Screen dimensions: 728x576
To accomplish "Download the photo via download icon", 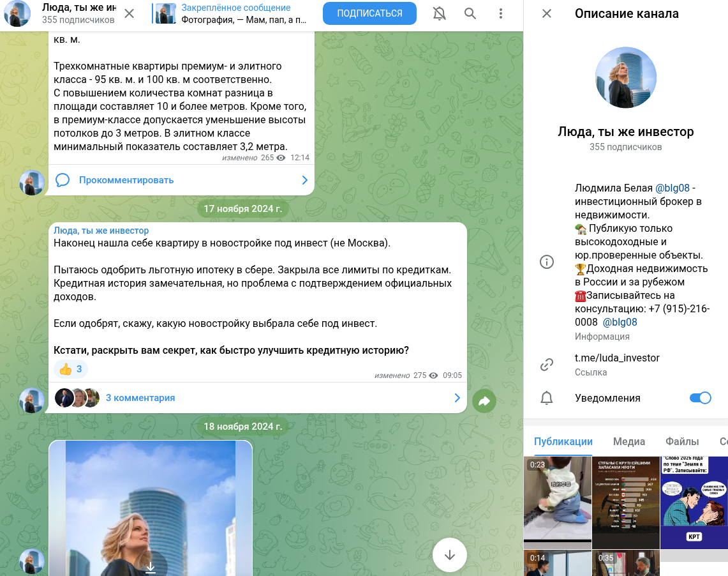I will (151, 568).
